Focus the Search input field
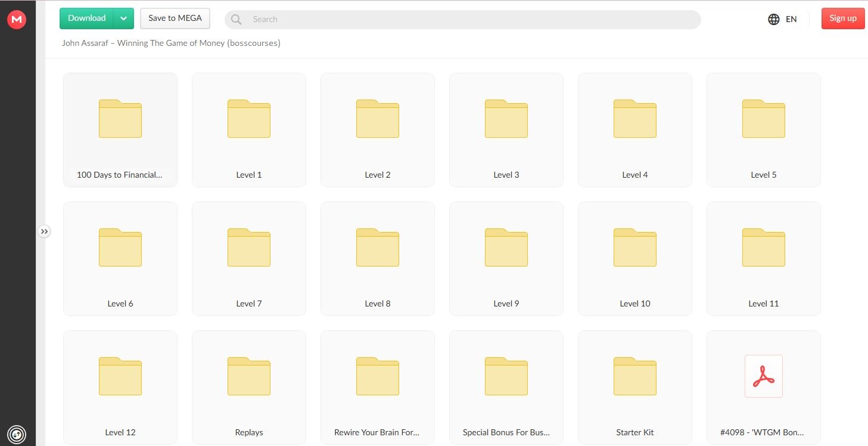Screen dimensions: 868x446 coord(471,19)
